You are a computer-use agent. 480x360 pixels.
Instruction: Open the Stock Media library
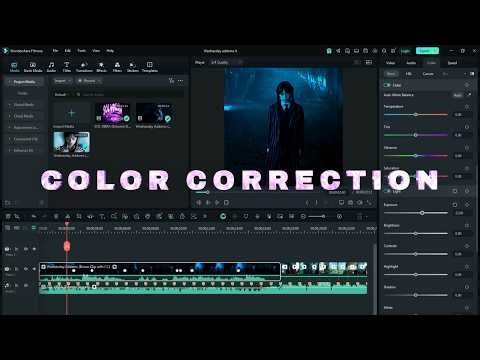(33, 67)
